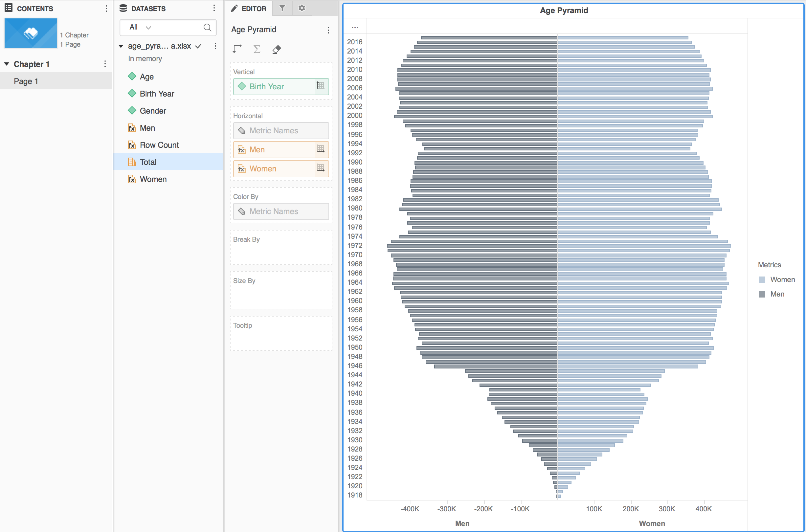Click the Women color swatch in the Metrics legend
This screenshot has width=806, height=532.
762,279
